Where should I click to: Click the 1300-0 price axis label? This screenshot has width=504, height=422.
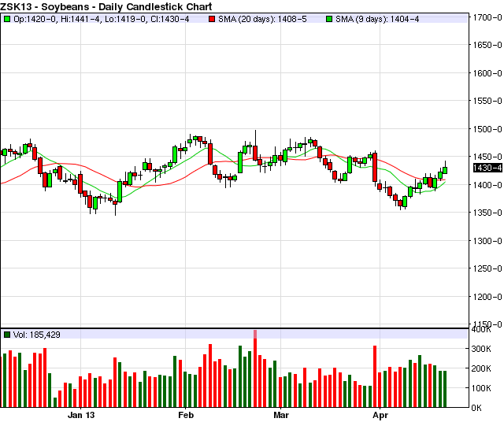[x=487, y=241]
